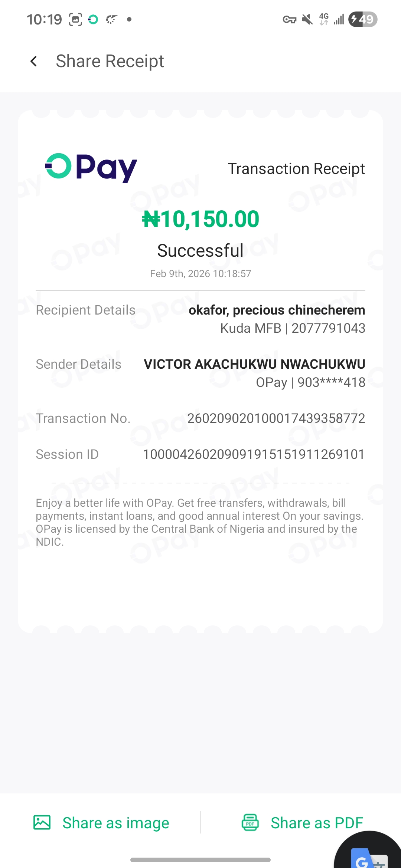Click the OPay logo on receipt
The image size is (401, 868).
point(91,168)
